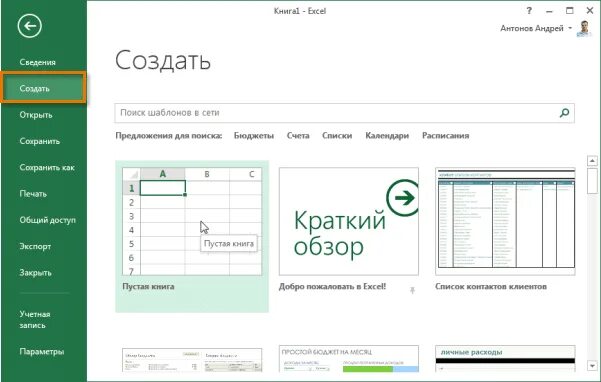The width and height of the screenshot is (601, 382).
Task: Open Список контактов клиентов template
Action: 505,221
